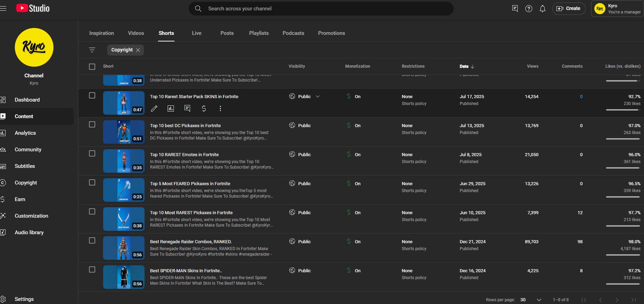
Task: Switch to the Podcasts tab
Action: pos(293,33)
